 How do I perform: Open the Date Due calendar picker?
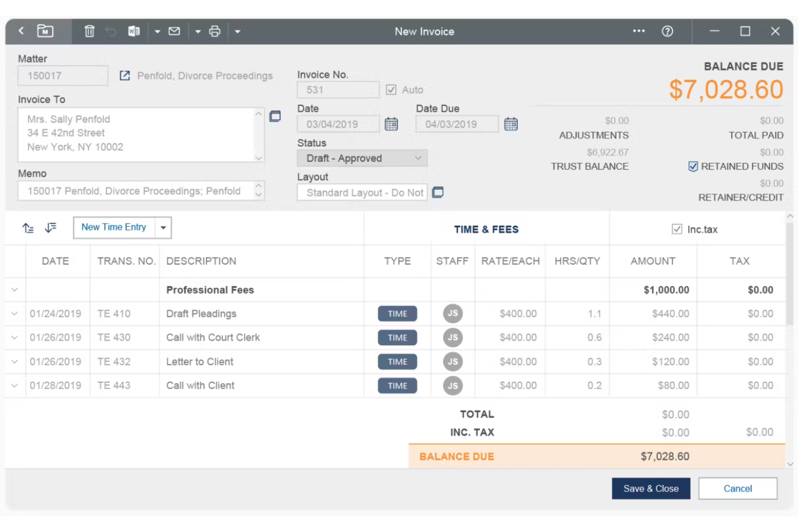click(511, 124)
